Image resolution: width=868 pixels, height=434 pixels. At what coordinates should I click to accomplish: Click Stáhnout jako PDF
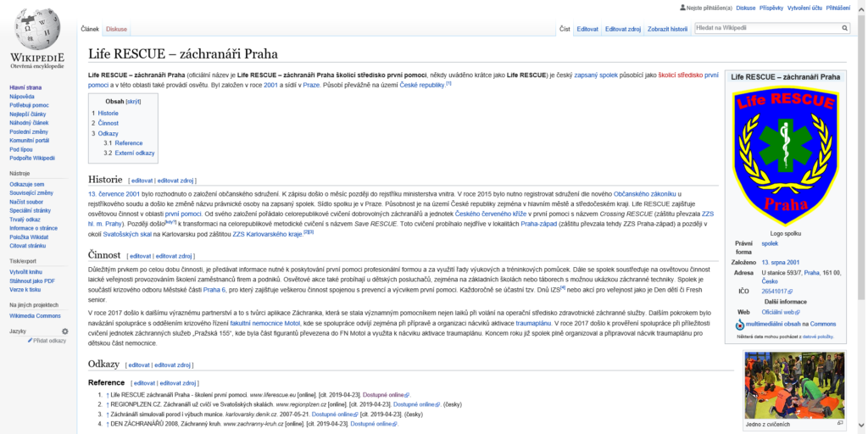pyautogui.click(x=32, y=281)
